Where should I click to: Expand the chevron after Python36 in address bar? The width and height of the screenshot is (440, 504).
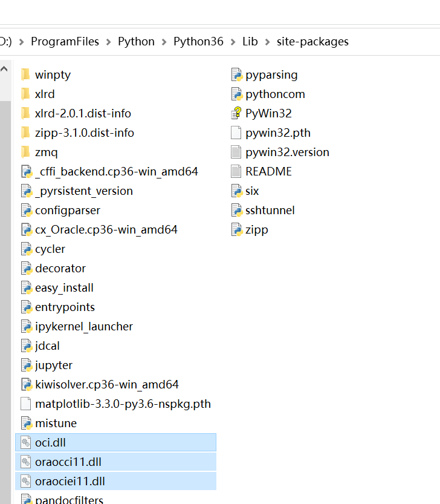[233, 42]
